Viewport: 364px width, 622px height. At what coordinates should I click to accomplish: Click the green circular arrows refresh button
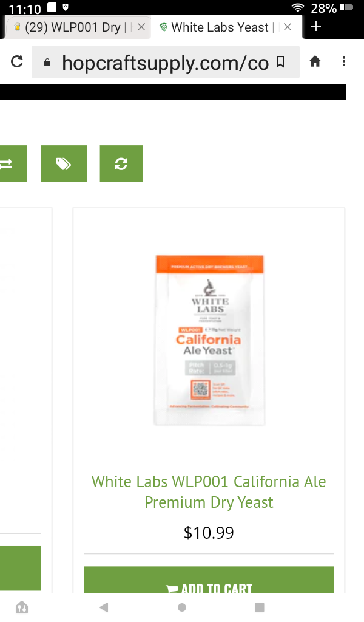[x=121, y=163]
